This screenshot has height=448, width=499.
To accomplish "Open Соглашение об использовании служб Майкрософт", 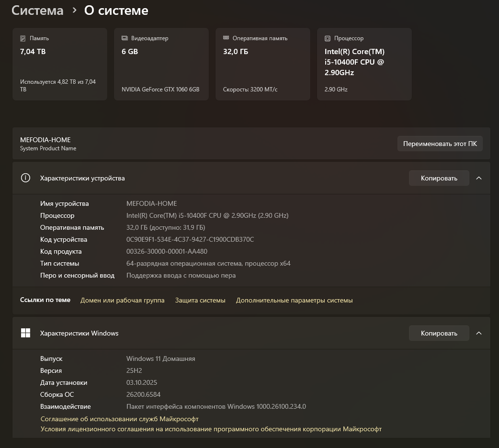I will point(119,419).
